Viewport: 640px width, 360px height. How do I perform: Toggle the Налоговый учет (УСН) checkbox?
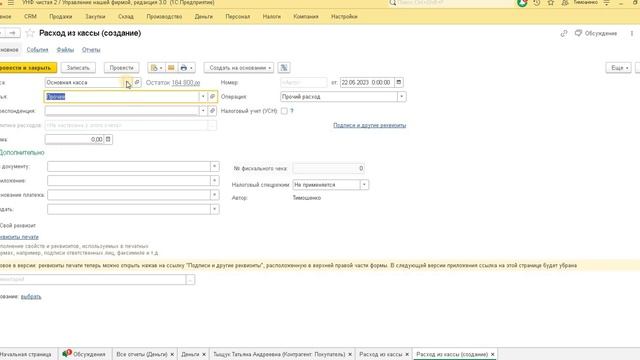[x=284, y=111]
